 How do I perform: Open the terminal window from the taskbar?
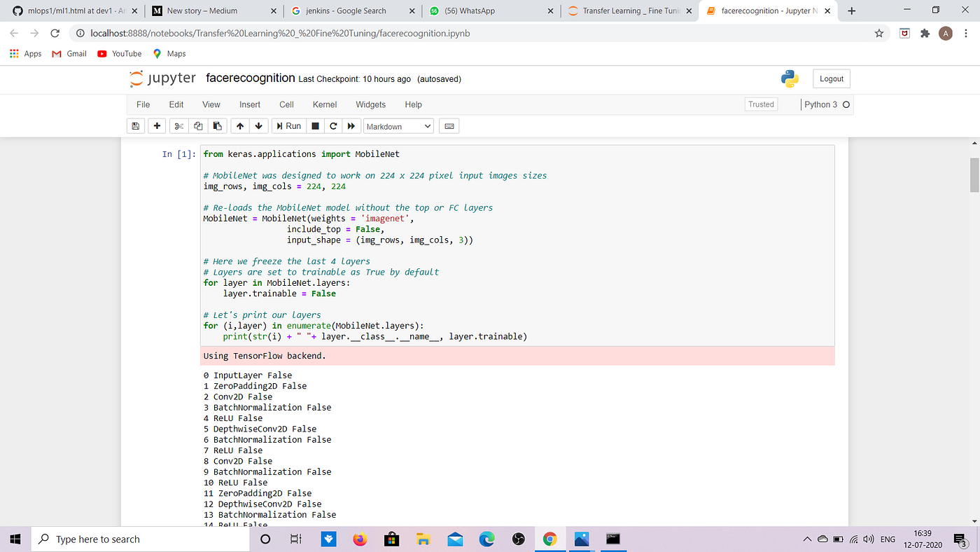click(613, 539)
